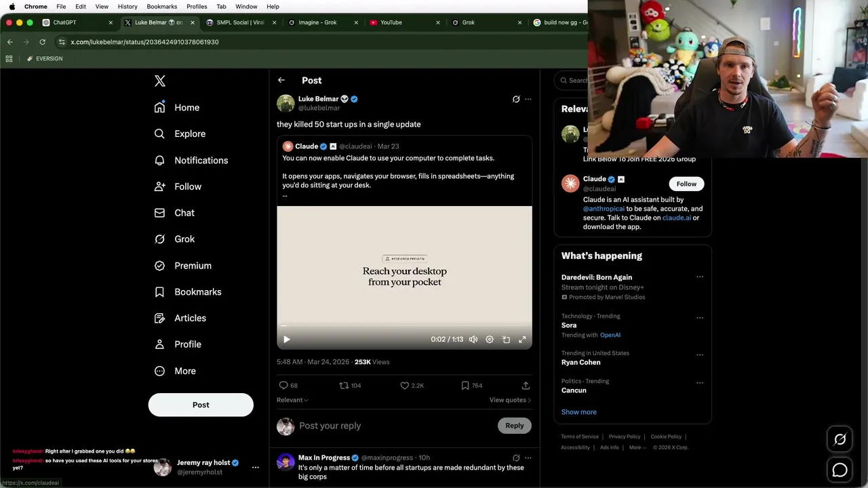Click the video progress bar
Image resolution: width=868 pixels, height=488 pixels.
coord(404,326)
